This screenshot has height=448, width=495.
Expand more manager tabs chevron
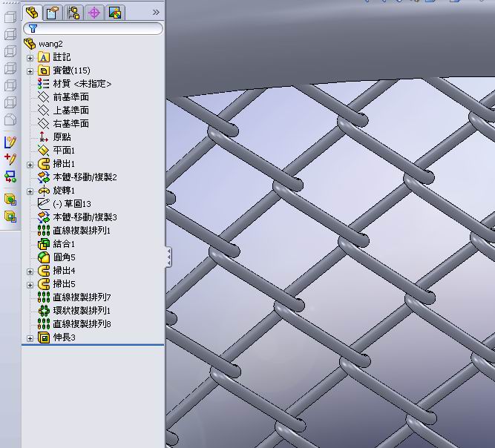pyautogui.click(x=156, y=13)
